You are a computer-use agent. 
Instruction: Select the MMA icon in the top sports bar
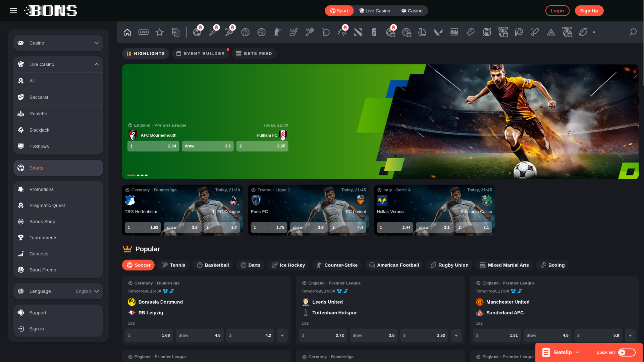tap(454, 32)
